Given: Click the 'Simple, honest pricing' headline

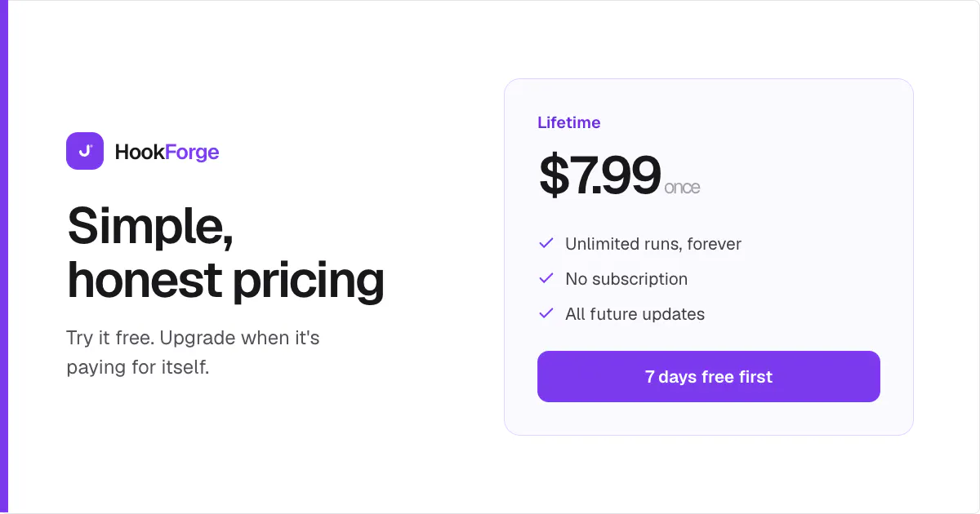Looking at the screenshot, I should [225, 252].
